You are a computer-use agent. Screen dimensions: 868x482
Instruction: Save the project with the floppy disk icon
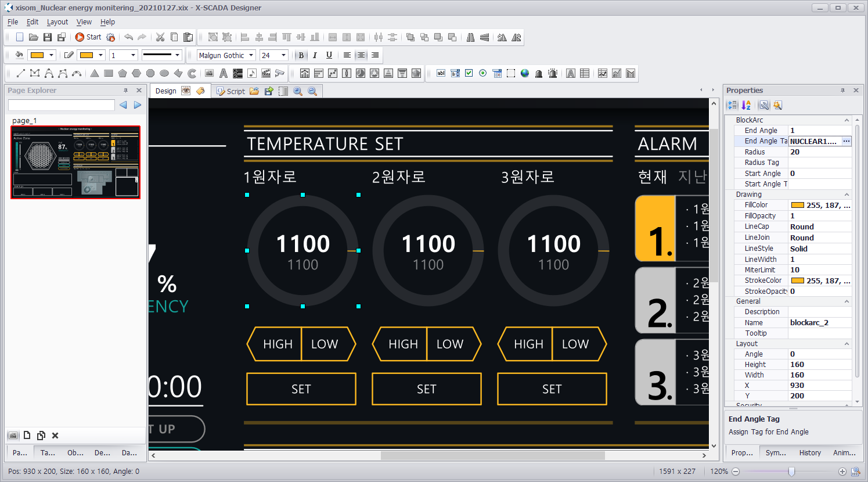click(x=48, y=37)
